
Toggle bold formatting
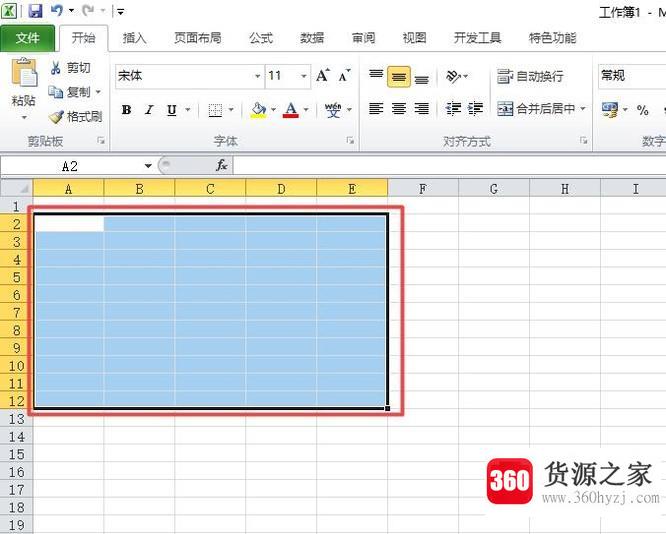pos(126,110)
